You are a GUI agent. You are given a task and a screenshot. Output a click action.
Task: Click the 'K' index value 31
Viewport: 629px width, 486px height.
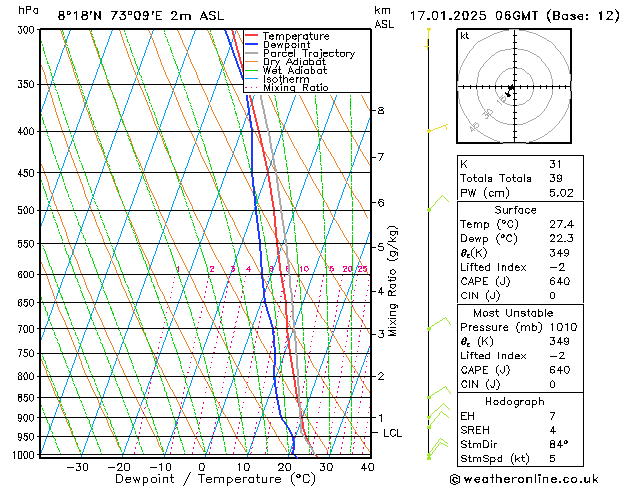coord(556,164)
